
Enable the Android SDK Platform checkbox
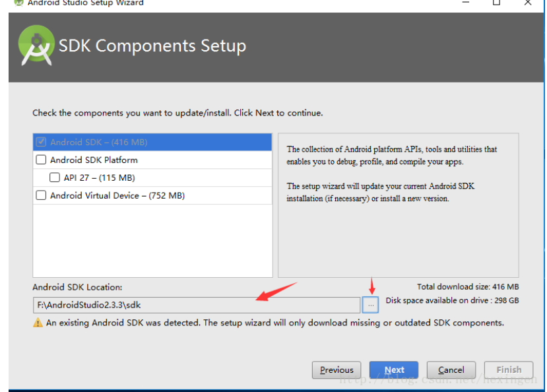tap(40, 159)
